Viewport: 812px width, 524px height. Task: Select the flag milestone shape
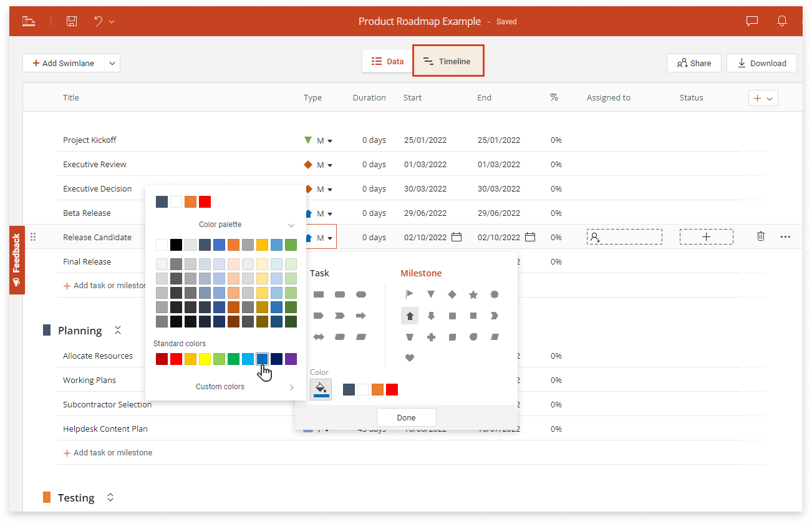409,294
